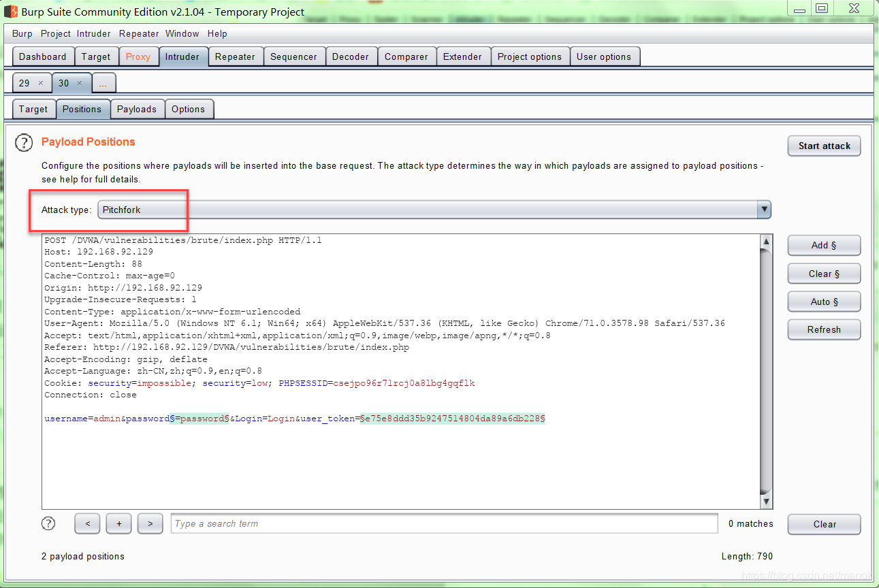The image size is (879, 588).
Task: Click the Clear § button
Action: (824, 274)
